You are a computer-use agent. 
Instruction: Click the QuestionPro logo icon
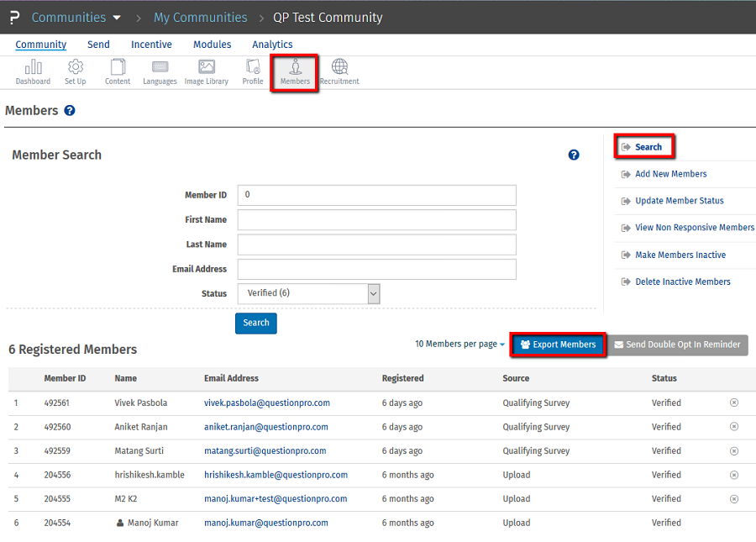click(x=14, y=18)
